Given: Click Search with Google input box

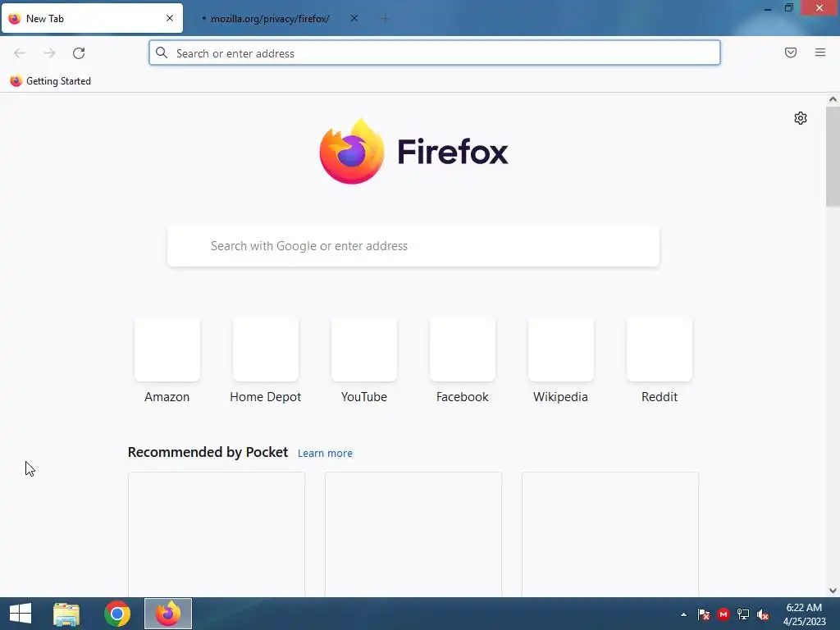Looking at the screenshot, I should (x=413, y=246).
